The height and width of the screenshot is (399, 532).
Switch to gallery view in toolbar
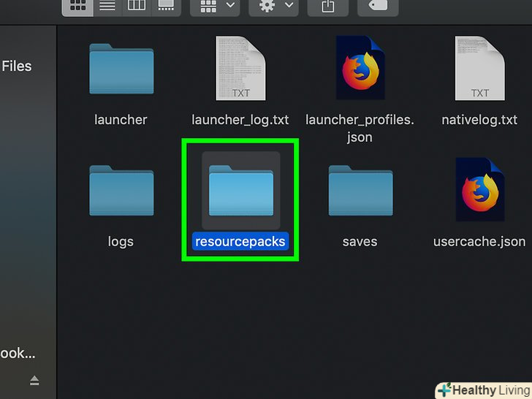click(166, 6)
